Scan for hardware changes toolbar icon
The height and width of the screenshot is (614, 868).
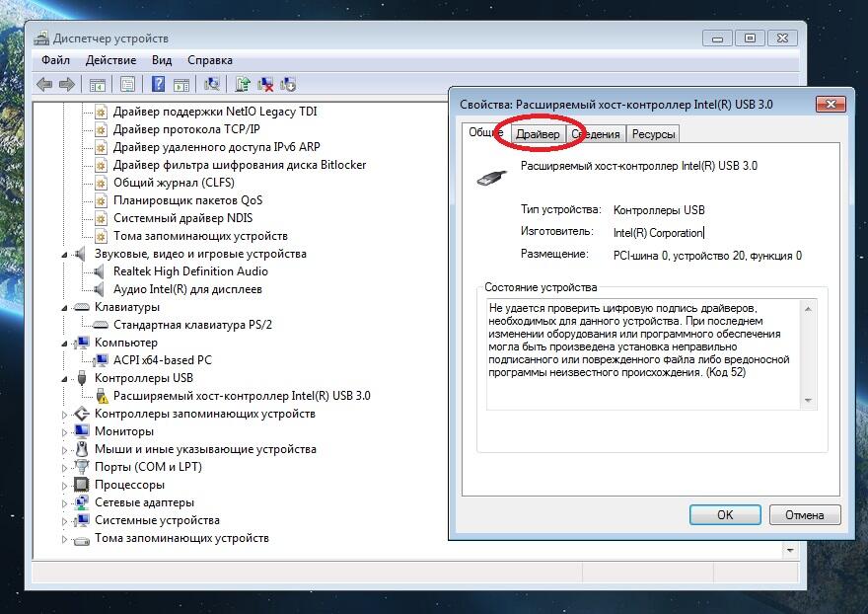pos(211,84)
